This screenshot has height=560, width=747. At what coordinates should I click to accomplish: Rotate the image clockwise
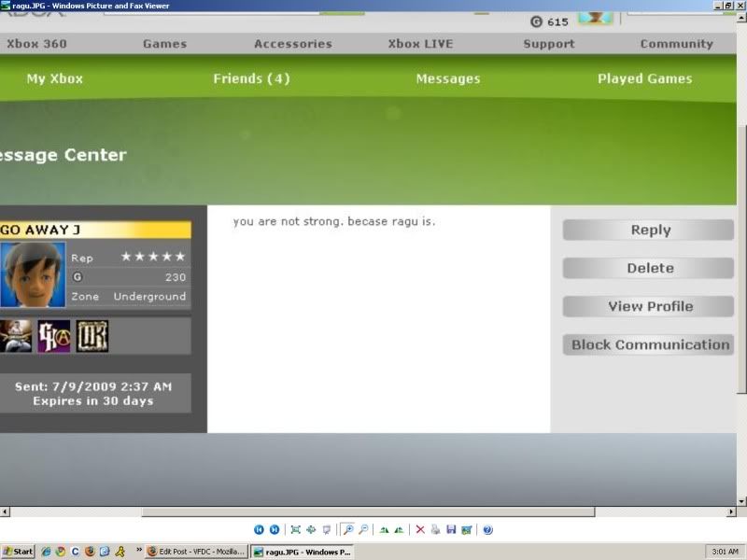(x=384, y=529)
